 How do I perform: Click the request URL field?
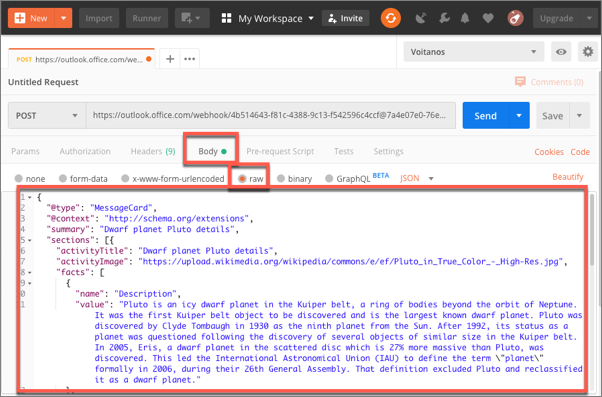pos(271,115)
